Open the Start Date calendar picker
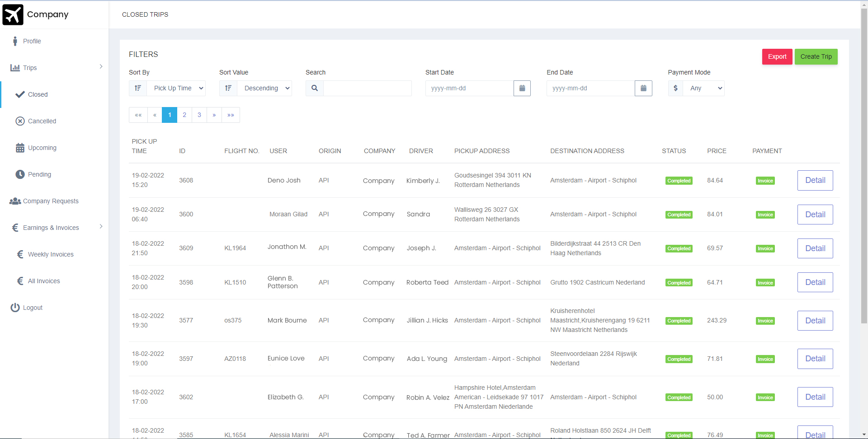This screenshot has height=439, width=868. 522,89
